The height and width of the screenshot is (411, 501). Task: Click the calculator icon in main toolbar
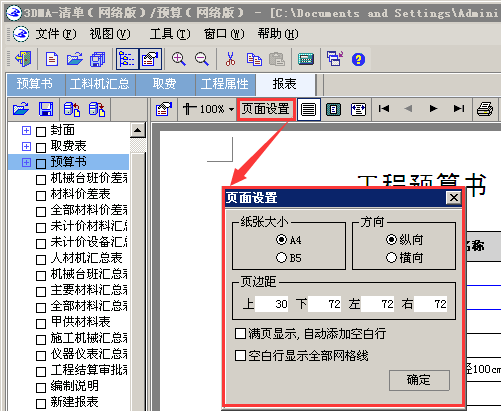pyautogui.click(x=306, y=59)
